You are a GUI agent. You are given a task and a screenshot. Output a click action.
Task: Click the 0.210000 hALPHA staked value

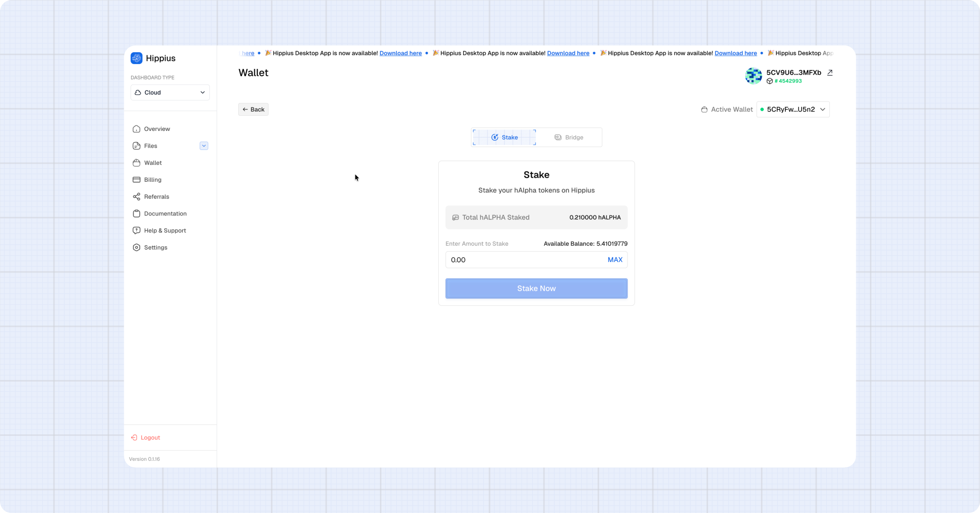point(595,217)
